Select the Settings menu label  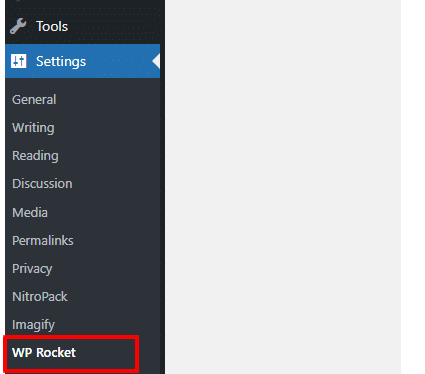(x=61, y=61)
